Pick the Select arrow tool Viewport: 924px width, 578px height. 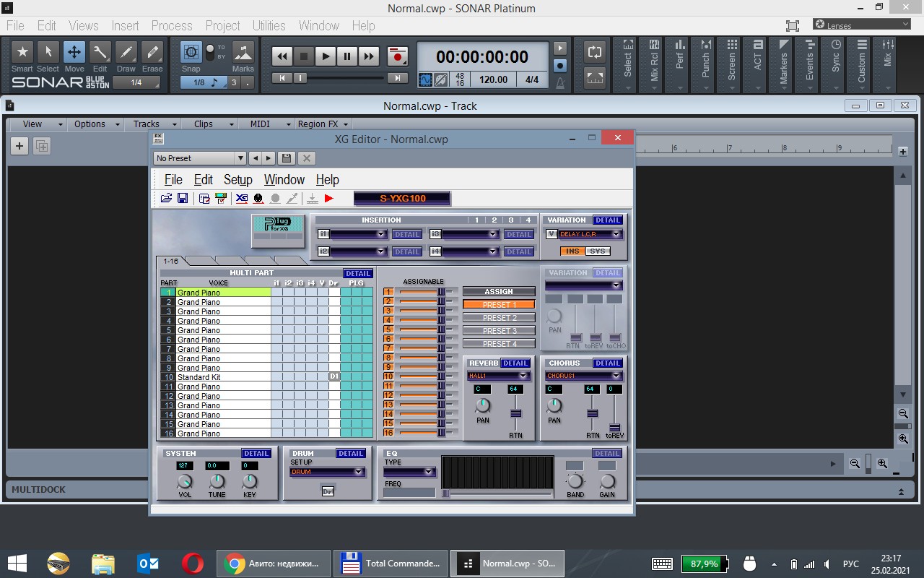pos(48,52)
